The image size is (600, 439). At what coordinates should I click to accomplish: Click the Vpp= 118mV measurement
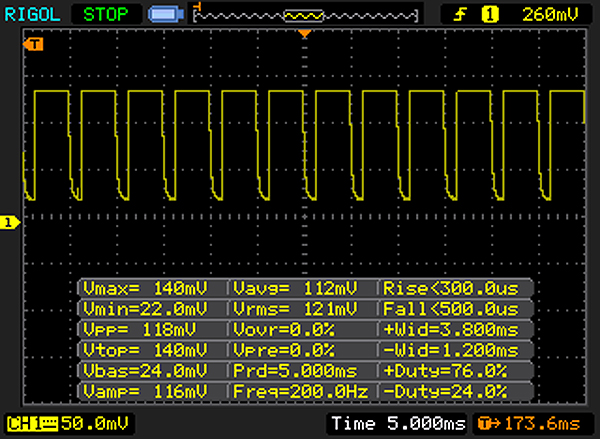[140, 330]
